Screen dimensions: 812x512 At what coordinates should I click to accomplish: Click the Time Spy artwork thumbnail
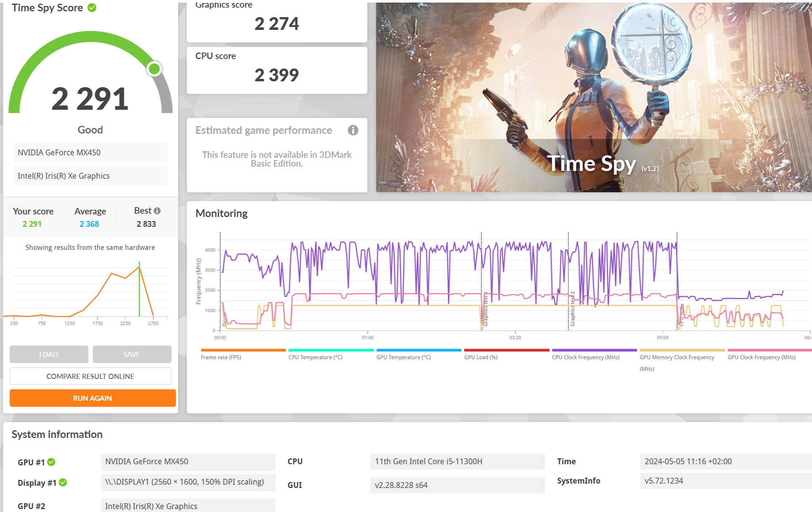pyautogui.click(x=594, y=97)
